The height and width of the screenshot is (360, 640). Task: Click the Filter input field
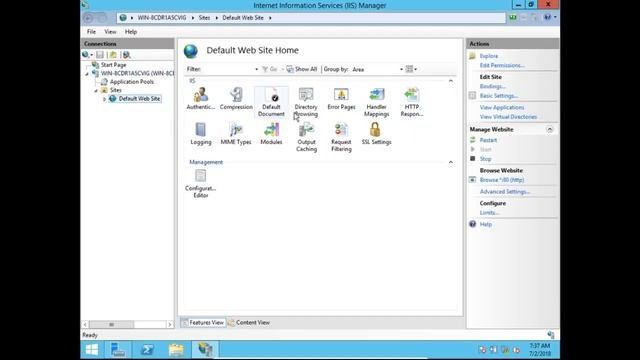227,69
